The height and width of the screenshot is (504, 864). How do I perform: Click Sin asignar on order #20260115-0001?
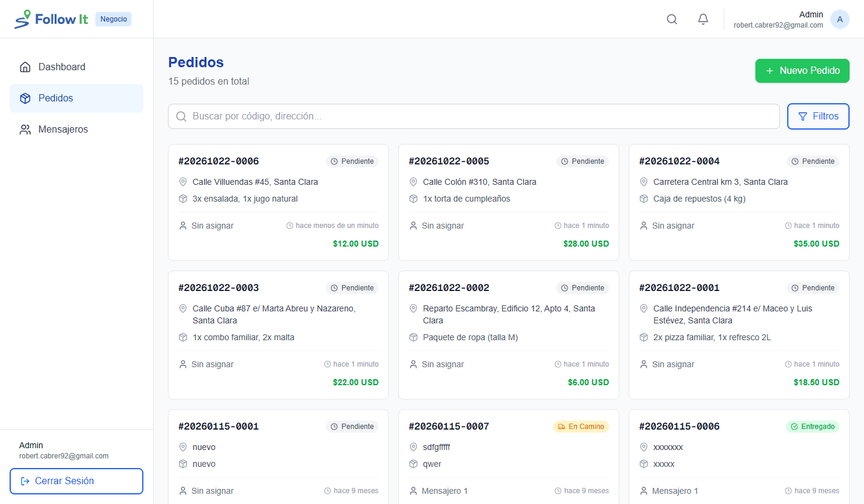[x=212, y=491]
